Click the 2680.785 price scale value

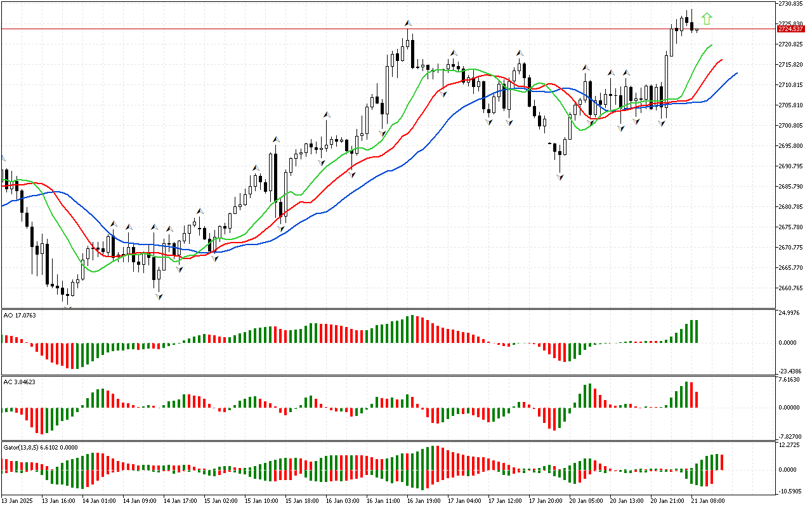click(x=791, y=207)
